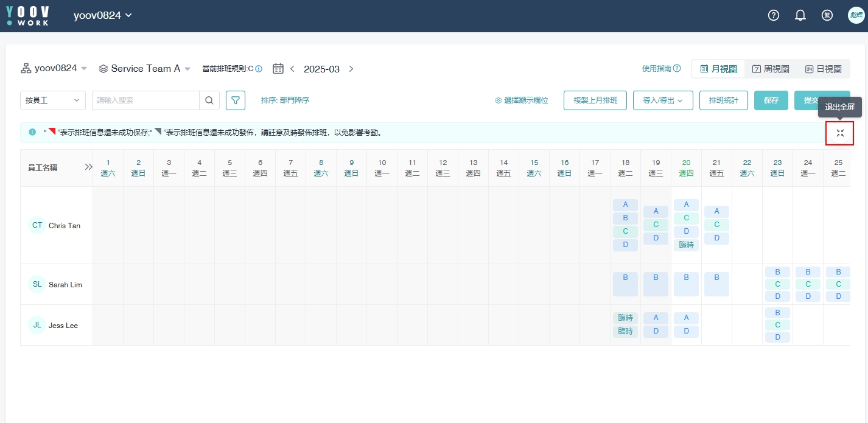Go to next month arrow
The image size is (868, 423).
(x=351, y=69)
